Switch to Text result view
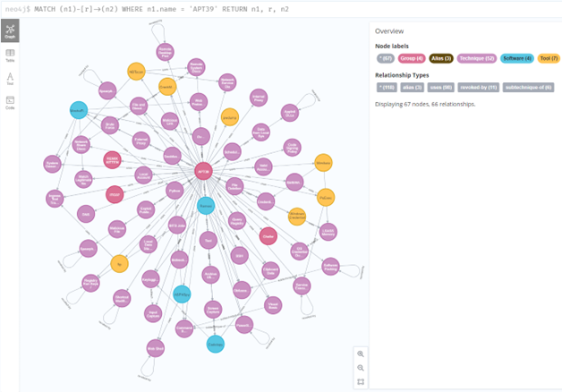The height and width of the screenshot is (392, 562). [10, 79]
